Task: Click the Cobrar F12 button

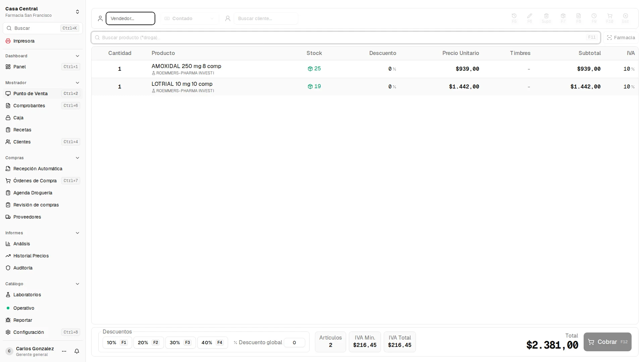Action: (607, 342)
